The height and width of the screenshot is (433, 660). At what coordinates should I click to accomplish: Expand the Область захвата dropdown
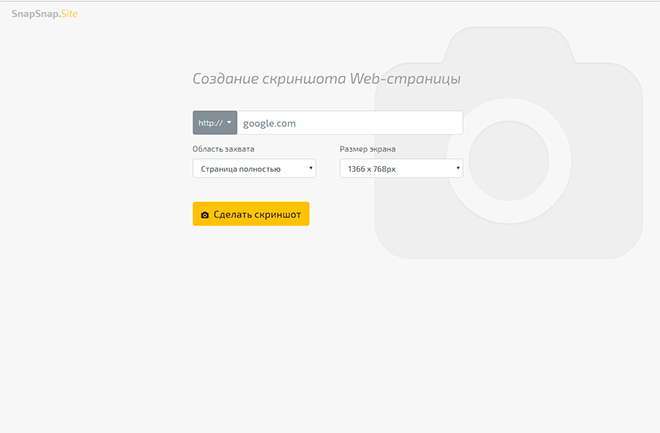[x=254, y=169]
